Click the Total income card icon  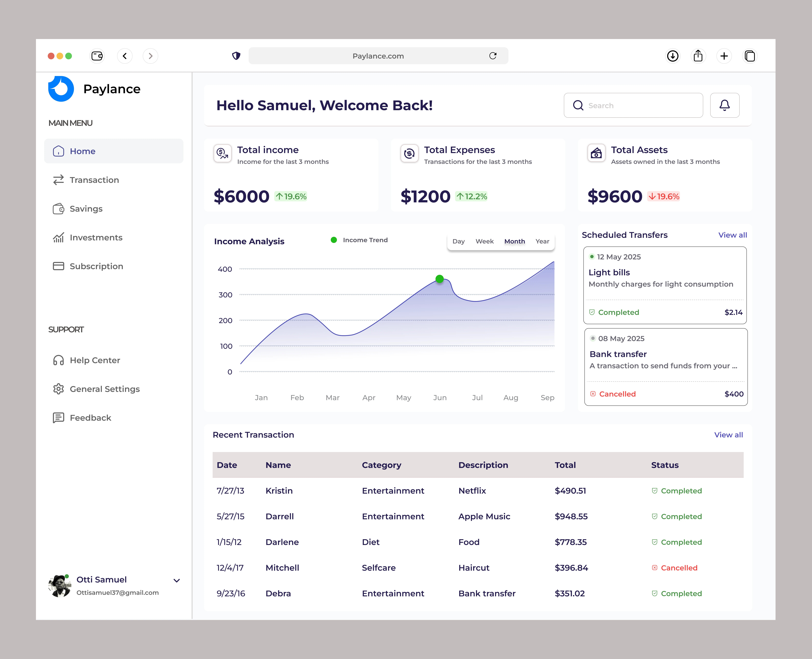223,153
